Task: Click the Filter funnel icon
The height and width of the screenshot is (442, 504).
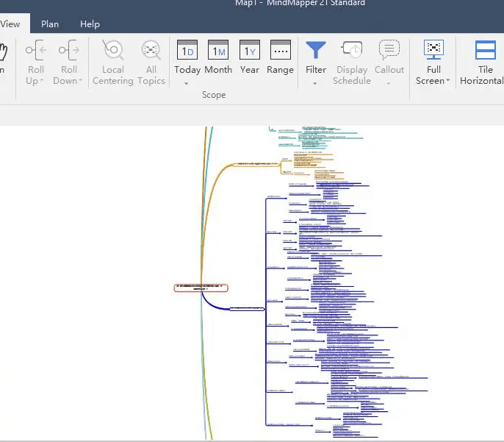Action: click(x=316, y=50)
